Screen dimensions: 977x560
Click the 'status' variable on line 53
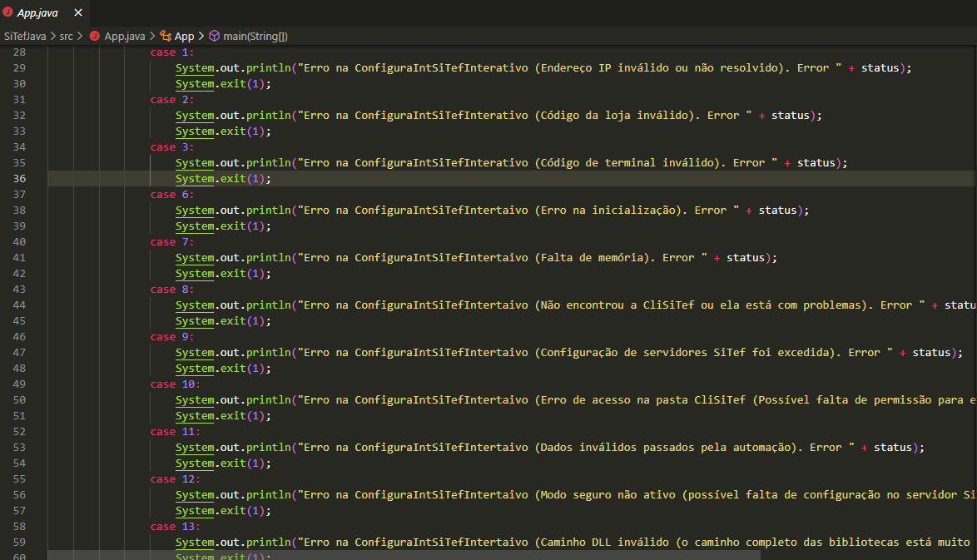[893, 448]
